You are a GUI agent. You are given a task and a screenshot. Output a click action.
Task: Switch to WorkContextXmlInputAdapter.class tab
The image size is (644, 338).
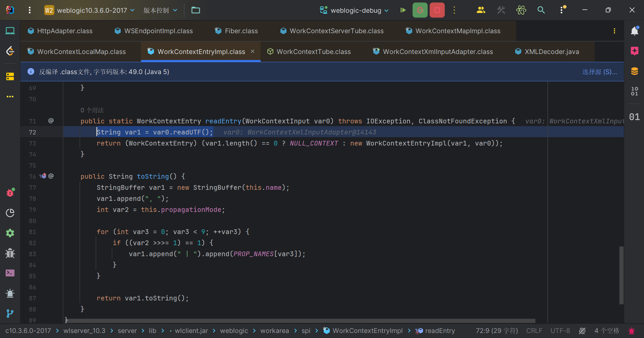pos(433,52)
